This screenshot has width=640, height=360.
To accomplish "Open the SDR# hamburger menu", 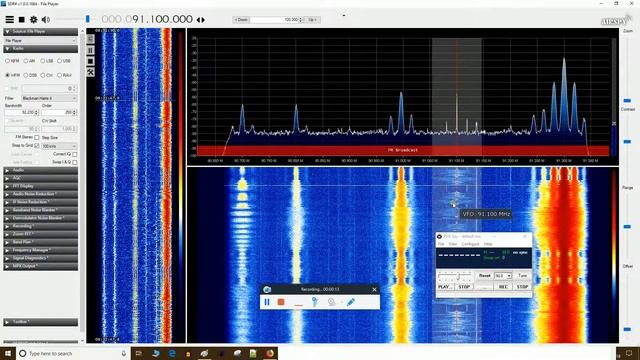I will coord(9,19).
